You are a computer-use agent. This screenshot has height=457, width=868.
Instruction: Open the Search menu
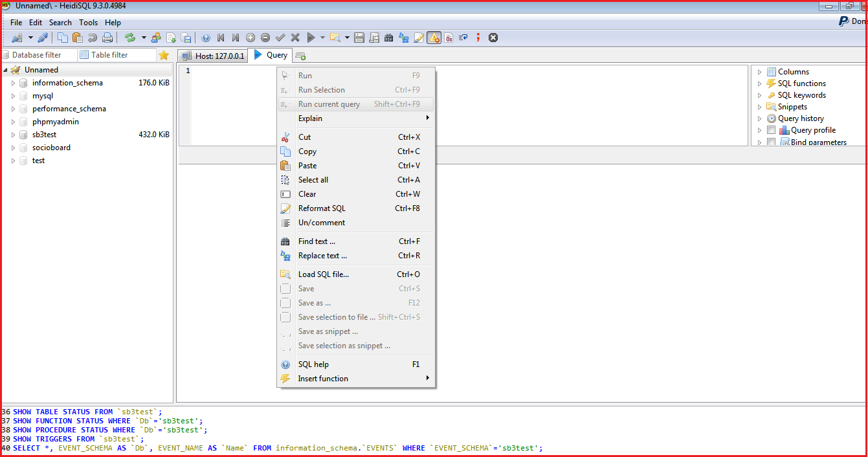(x=60, y=23)
